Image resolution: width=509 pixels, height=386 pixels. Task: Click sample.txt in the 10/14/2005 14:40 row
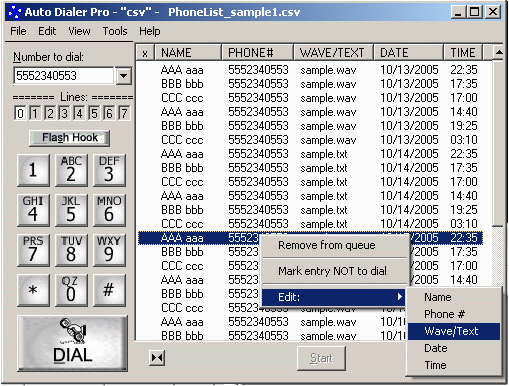[x=323, y=196]
